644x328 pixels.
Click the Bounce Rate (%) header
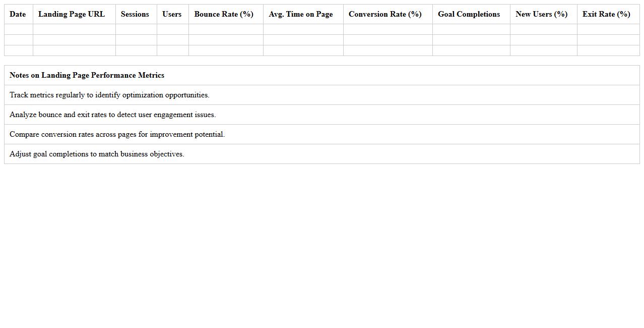[225, 14]
